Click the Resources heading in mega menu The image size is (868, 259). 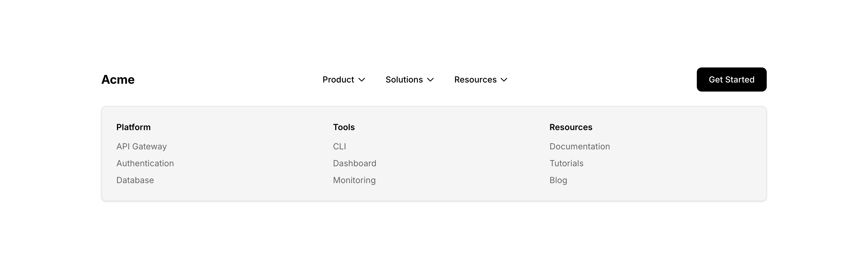pos(571,127)
